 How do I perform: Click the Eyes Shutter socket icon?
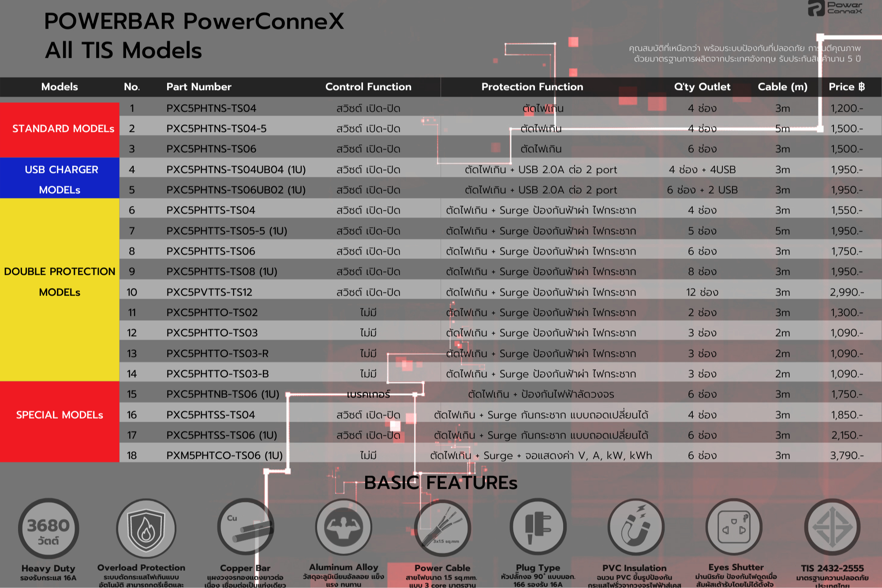pos(734,527)
